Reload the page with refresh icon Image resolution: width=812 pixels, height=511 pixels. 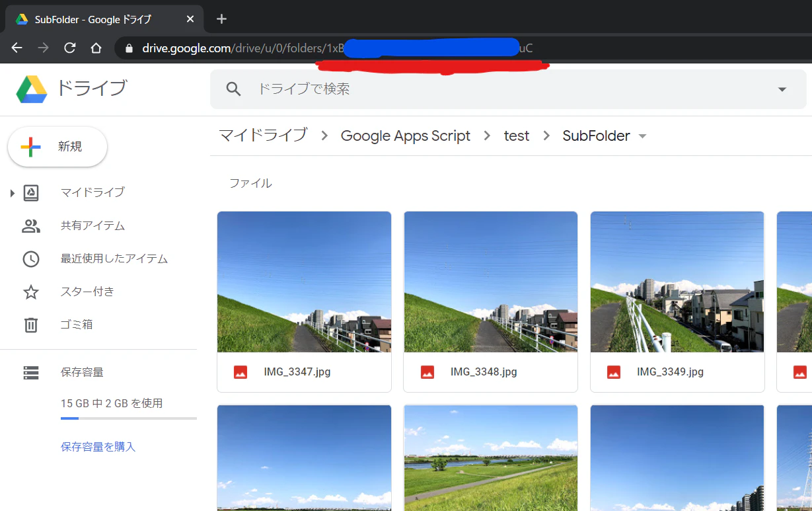tap(69, 48)
